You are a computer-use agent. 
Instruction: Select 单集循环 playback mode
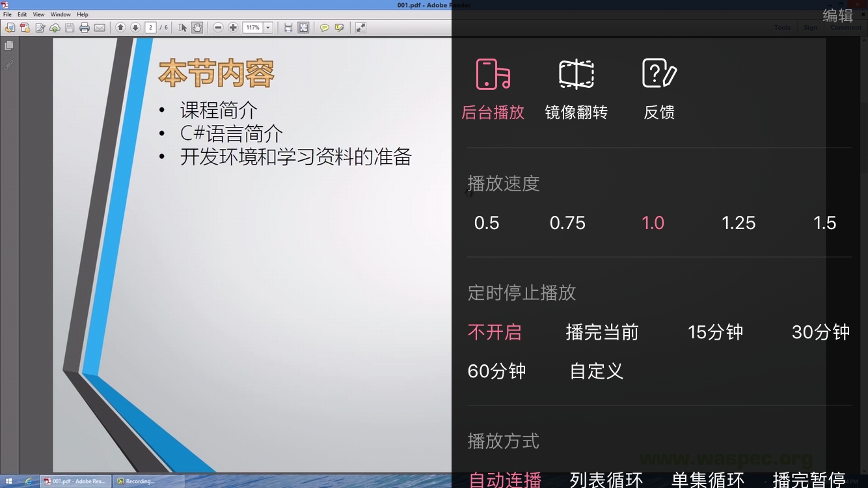[x=708, y=480]
